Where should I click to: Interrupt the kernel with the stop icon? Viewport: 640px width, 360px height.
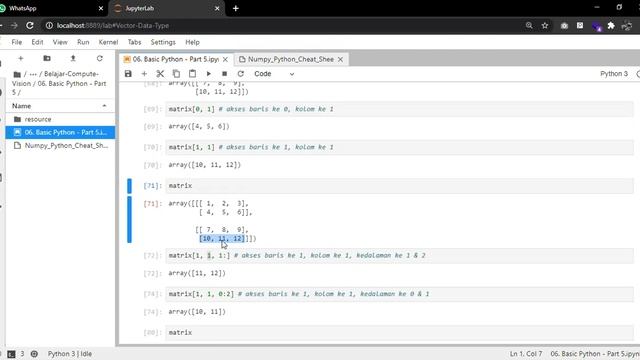click(224, 74)
